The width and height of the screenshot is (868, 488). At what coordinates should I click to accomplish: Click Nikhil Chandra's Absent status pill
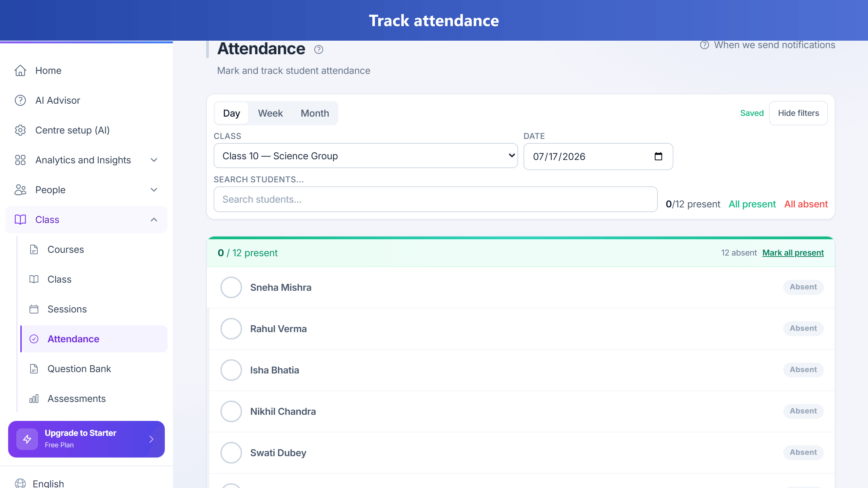pyautogui.click(x=803, y=411)
